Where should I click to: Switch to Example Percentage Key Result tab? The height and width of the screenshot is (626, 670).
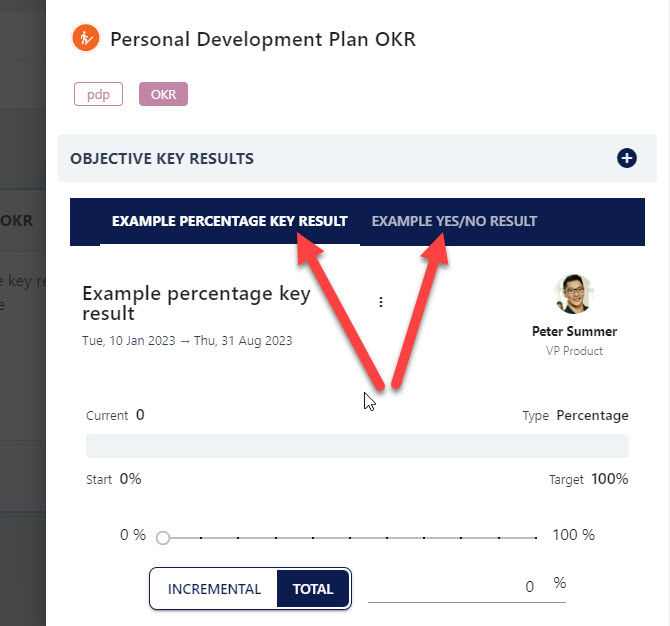point(229,221)
